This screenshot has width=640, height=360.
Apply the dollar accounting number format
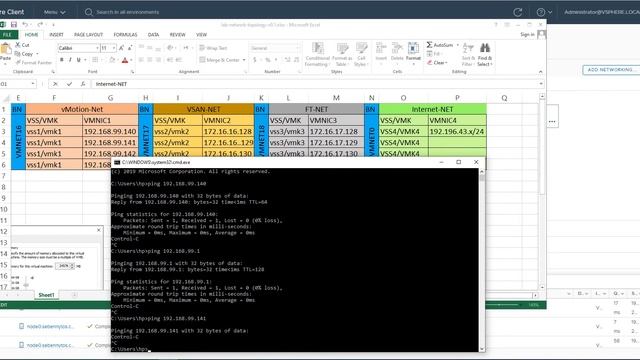point(255,60)
